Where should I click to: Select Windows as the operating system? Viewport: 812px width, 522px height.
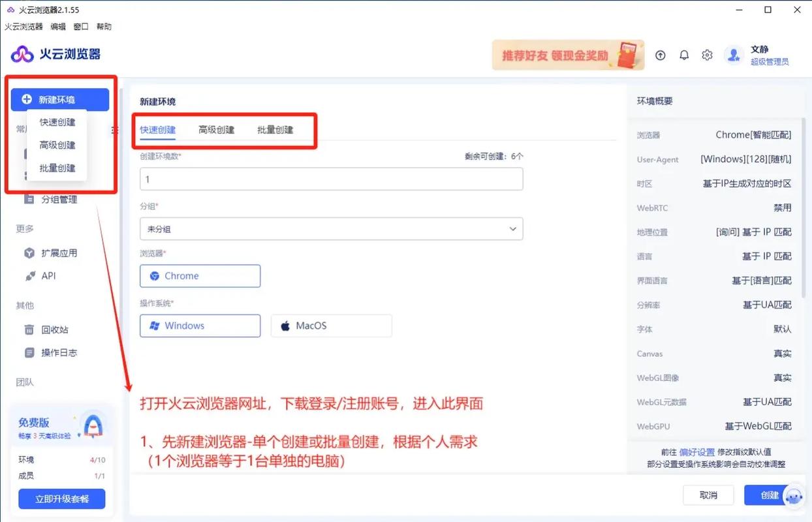pyautogui.click(x=200, y=326)
